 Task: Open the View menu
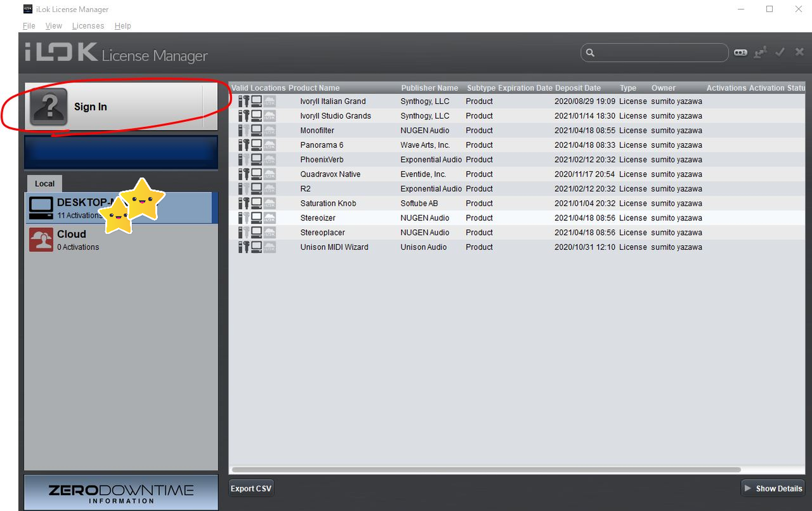click(x=54, y=25)
